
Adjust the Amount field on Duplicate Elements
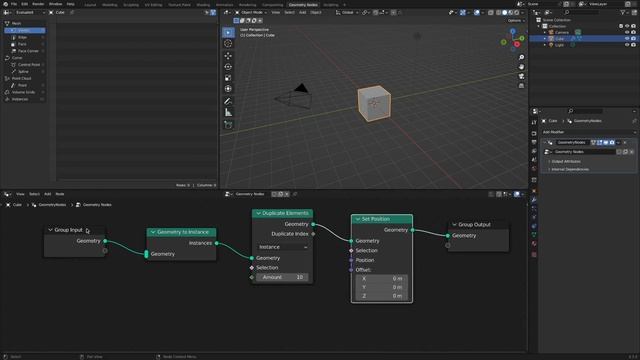point(282,277)
